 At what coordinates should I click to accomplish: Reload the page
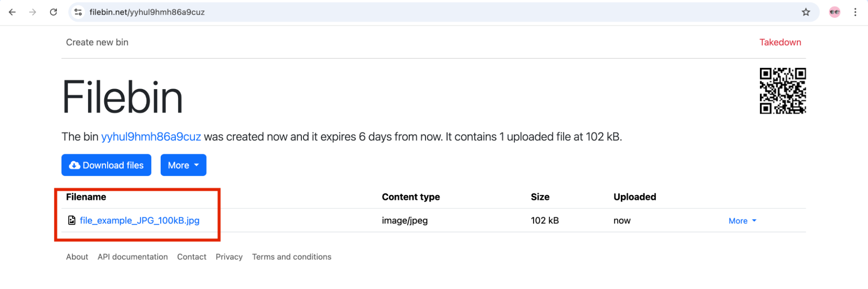coord(53,12)
